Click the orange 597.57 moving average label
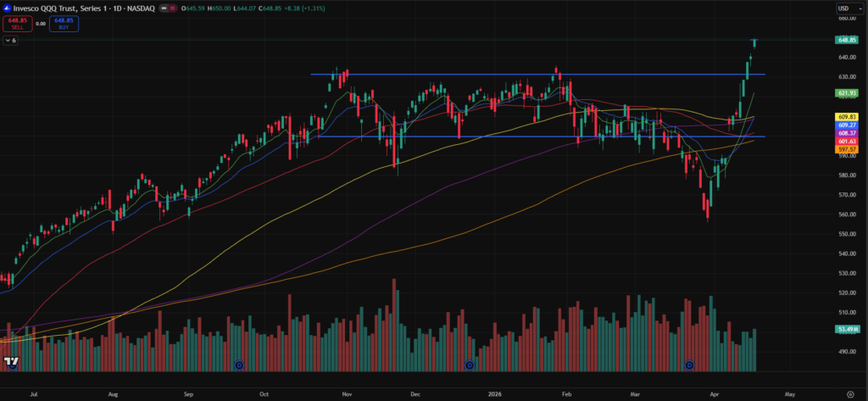 pos(847,149)
